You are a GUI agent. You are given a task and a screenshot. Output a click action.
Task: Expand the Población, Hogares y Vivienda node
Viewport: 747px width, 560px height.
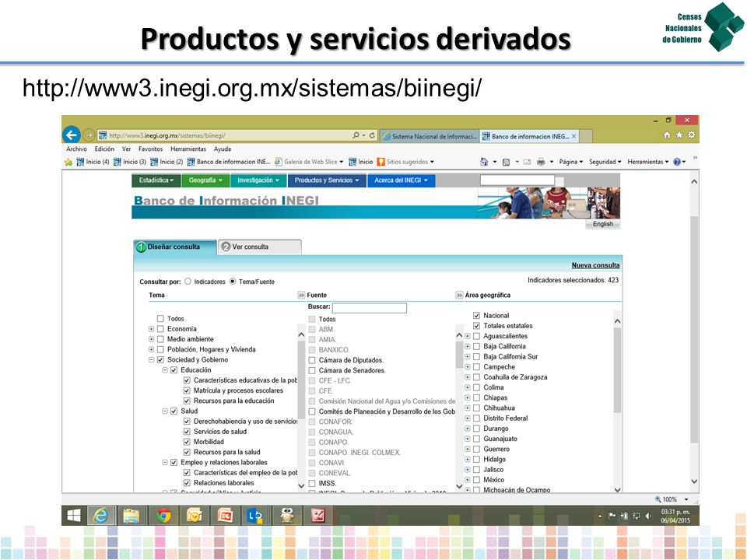151,349
